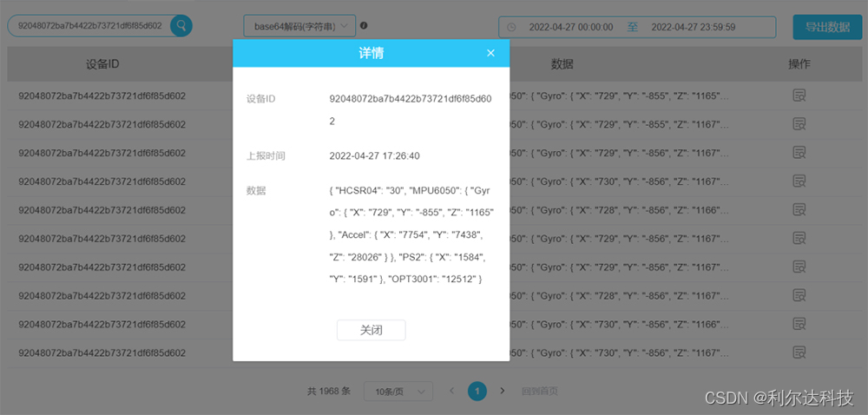Open detail icon for X 728, Z 1166 row
The image size is (868, 415).
[x=799, y=210]
